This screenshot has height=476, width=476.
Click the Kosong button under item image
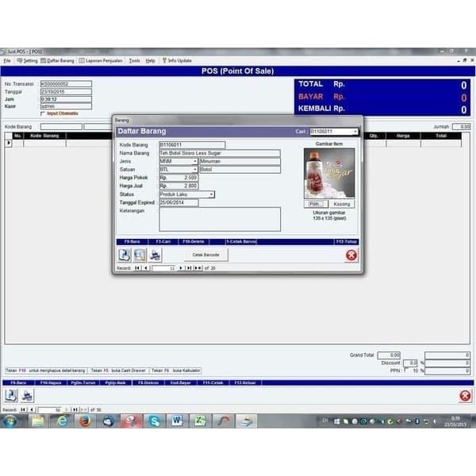tap(342, 204)
